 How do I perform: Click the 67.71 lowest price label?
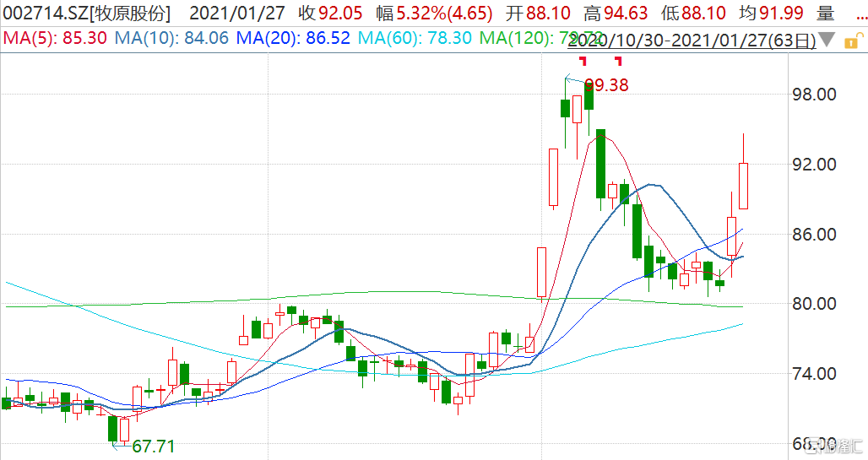click(154, 446)
